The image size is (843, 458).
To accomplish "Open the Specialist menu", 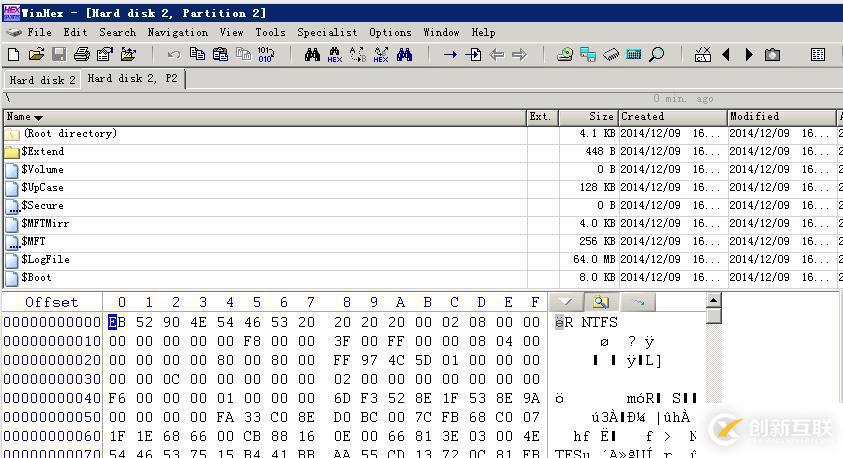I will [327, 32].
